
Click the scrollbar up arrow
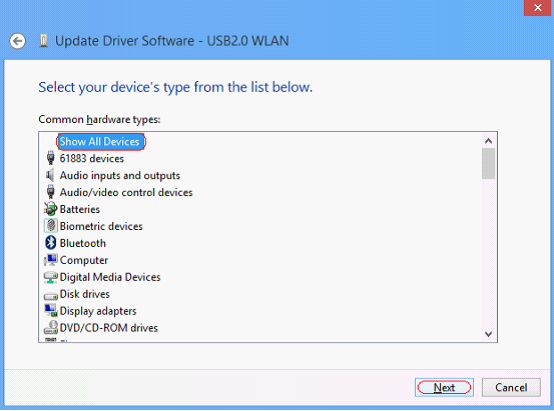point(489,141)
